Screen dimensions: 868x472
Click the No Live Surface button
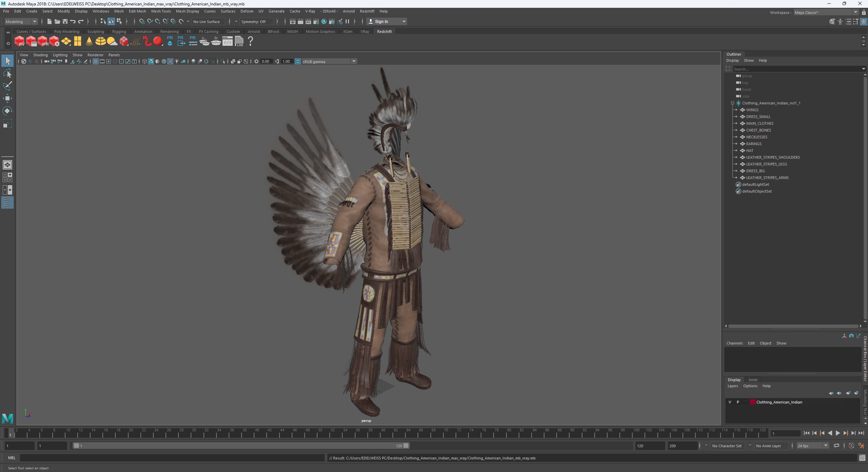(x=207, y=21)
